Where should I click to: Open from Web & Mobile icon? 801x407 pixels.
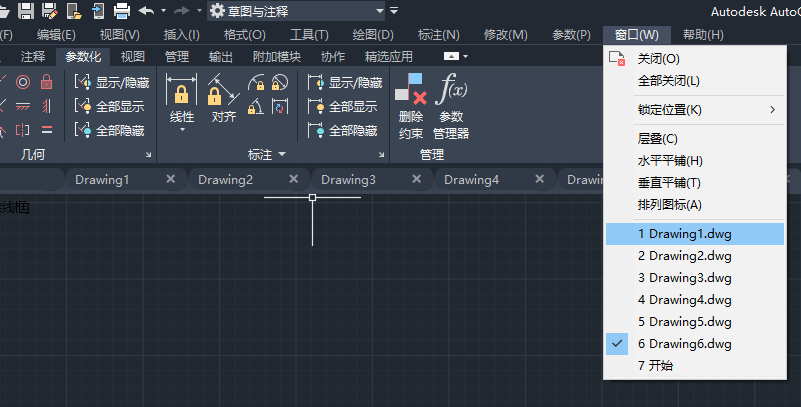click(74, 10)
